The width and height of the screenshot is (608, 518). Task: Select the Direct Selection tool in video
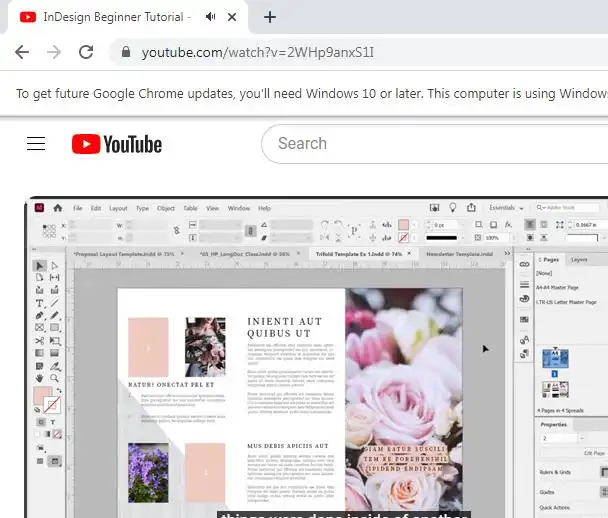(55, 266)
